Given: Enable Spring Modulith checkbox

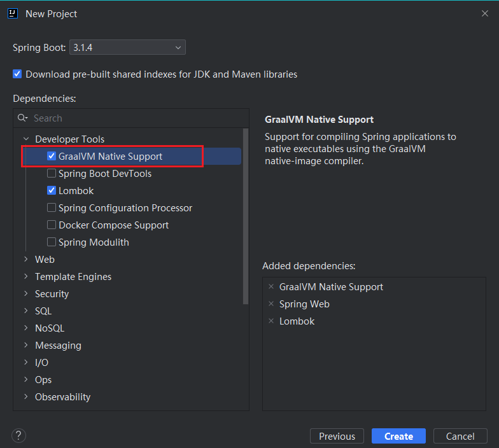Looking at the screenshot, I should (52, 242).
